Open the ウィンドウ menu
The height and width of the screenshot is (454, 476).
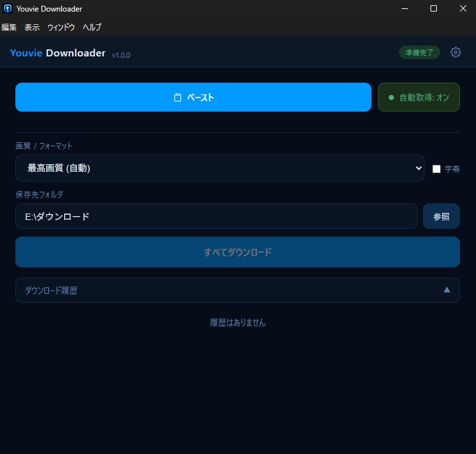61,28
